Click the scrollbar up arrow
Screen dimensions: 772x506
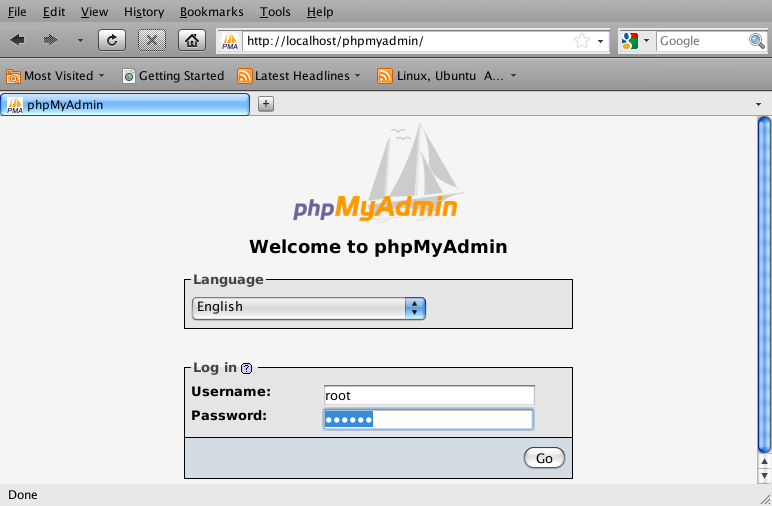[x=764, y=462]
